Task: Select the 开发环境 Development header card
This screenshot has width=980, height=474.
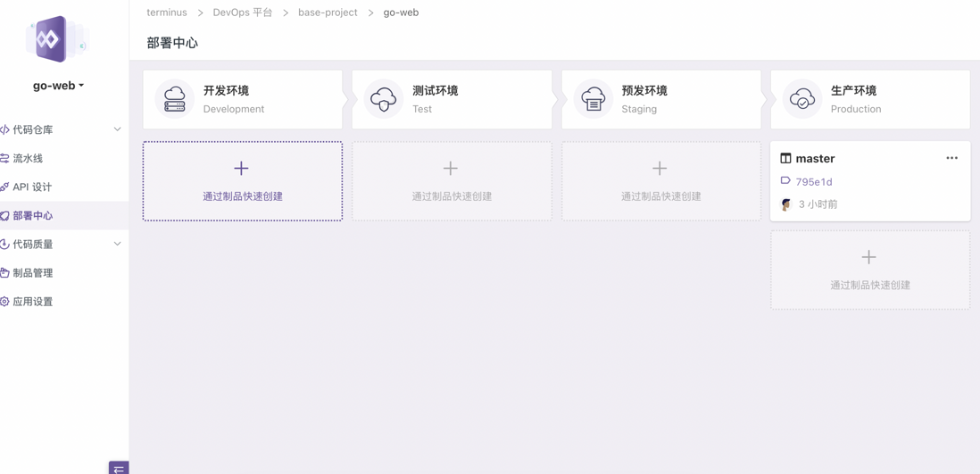Action: tap(243, 99)
